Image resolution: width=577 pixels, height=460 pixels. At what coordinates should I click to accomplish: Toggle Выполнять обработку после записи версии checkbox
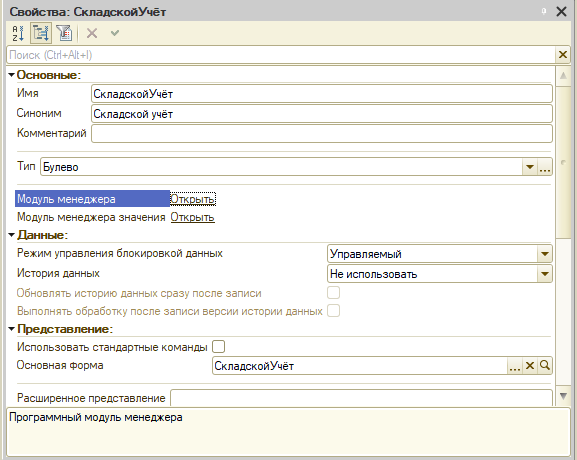[333, 311]
